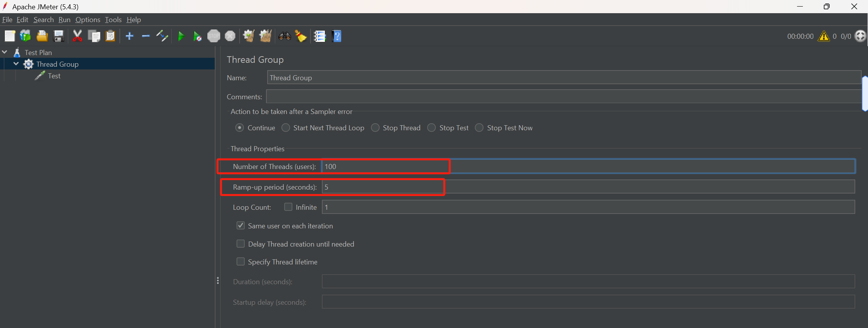The height and width of the screenshot is (328, 868).
Task: Click the Test Plan flask icon
Action: [x=17, y=52]
